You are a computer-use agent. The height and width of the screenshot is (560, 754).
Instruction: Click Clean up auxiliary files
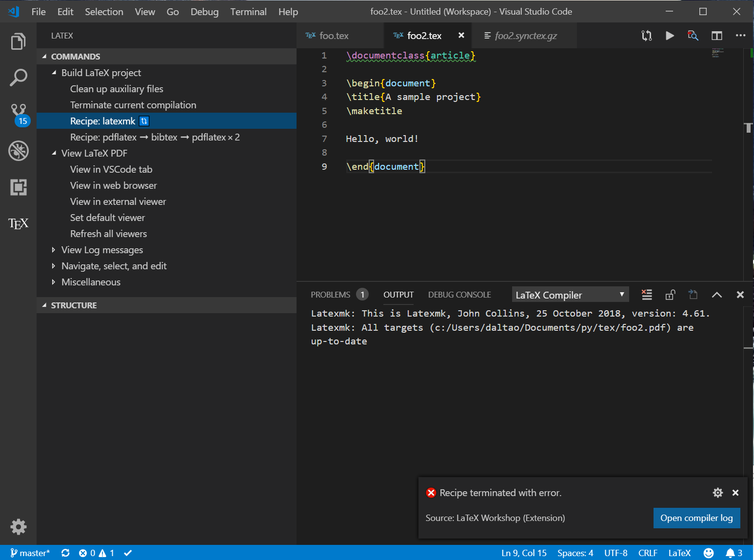(x=117, y=89)
